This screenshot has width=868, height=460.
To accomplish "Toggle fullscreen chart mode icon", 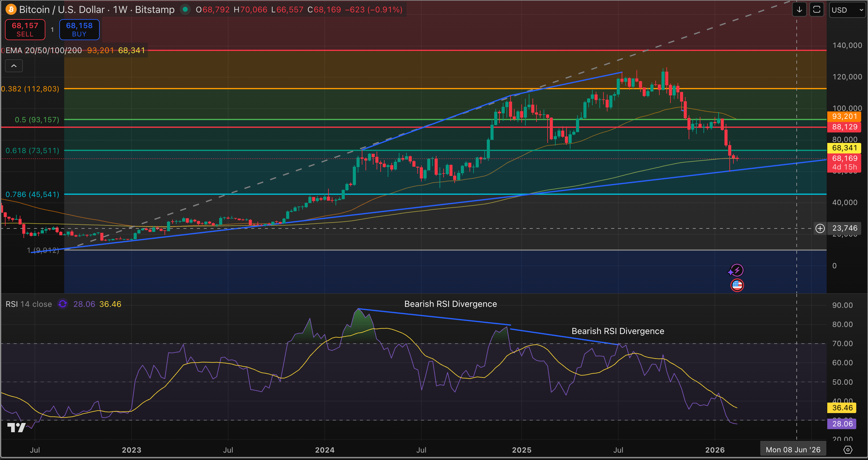I will pyautogui.click(x=816, y=10).
